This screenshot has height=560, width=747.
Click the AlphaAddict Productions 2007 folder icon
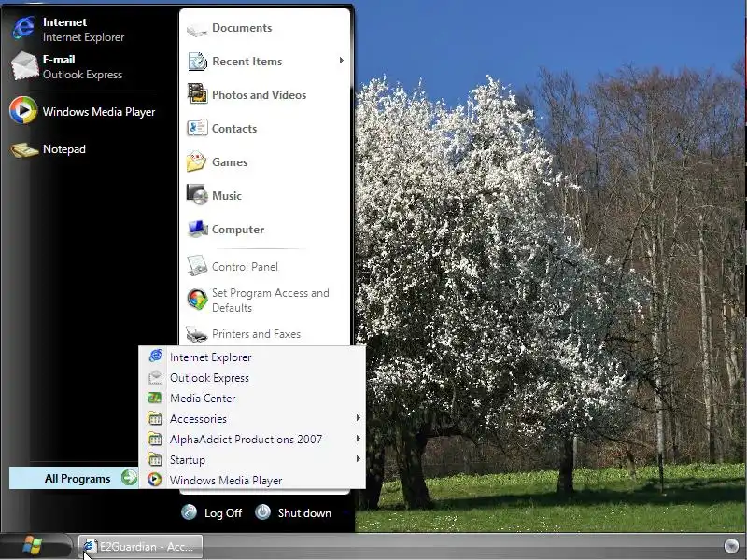pyautogui.click(x=155, y=439)
